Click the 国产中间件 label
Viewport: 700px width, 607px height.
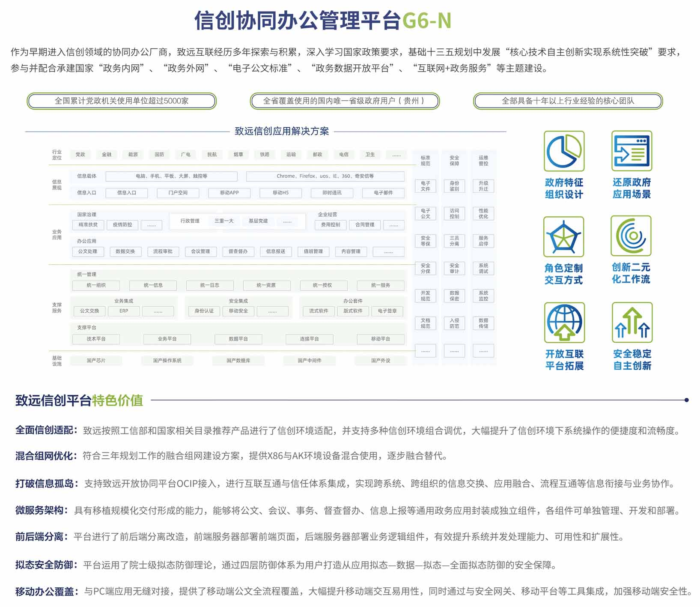pyautogui.click(x=310, y=361)
